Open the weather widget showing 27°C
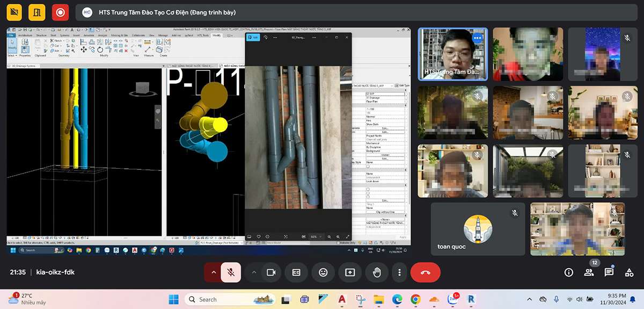Viewport: 644px width, 309px height. point(27,299)
